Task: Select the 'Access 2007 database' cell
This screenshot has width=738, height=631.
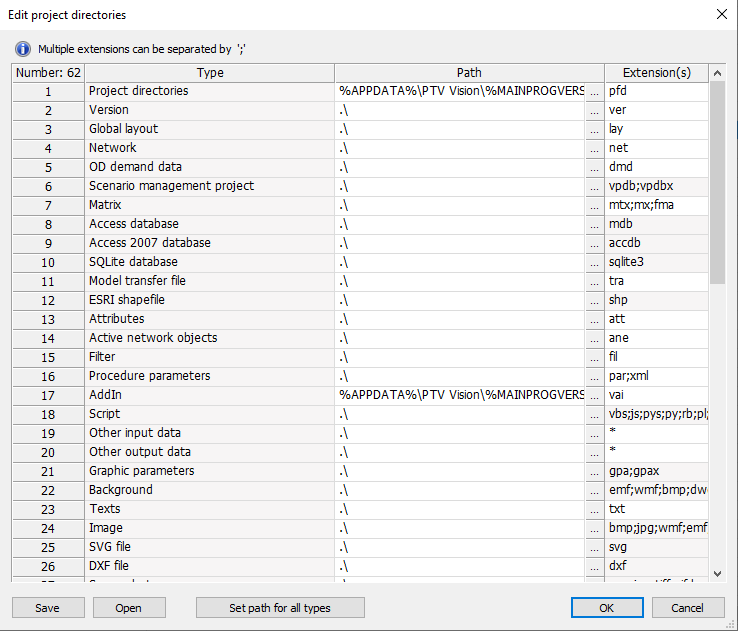Action: tap(210, 243)
